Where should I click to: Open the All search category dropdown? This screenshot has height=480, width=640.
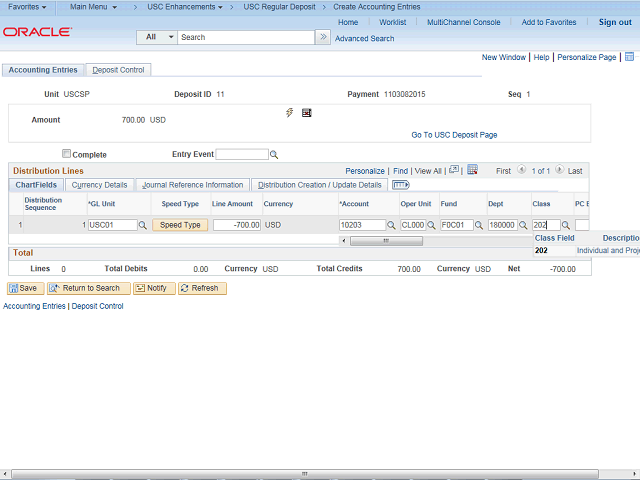157,37
